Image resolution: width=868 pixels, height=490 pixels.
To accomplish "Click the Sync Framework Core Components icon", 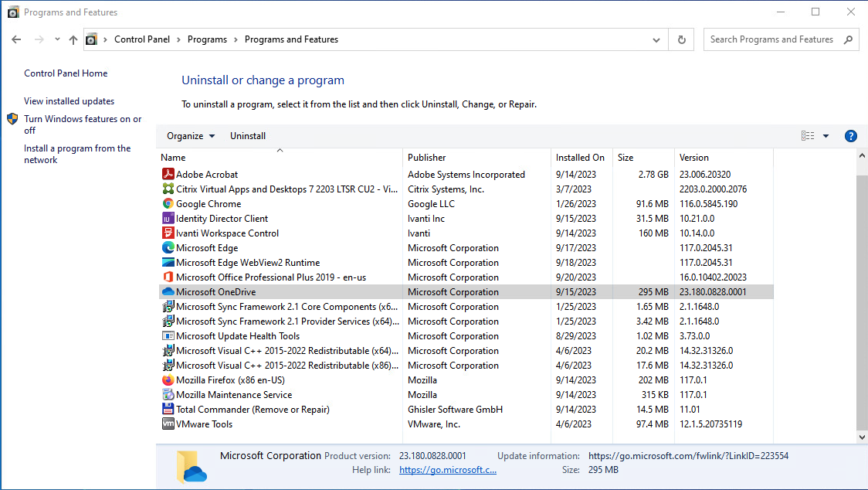I will click(168, 307).
